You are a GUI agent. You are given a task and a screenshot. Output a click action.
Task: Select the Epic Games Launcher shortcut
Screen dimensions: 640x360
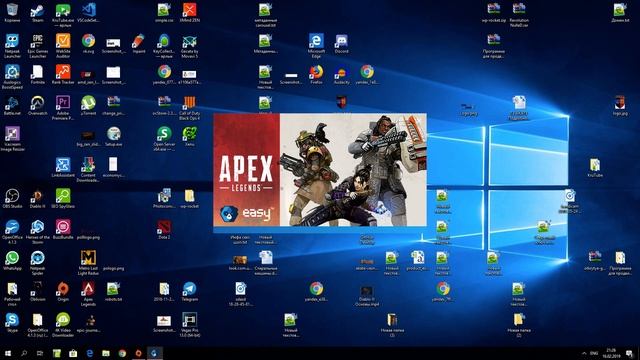point(38,46)
